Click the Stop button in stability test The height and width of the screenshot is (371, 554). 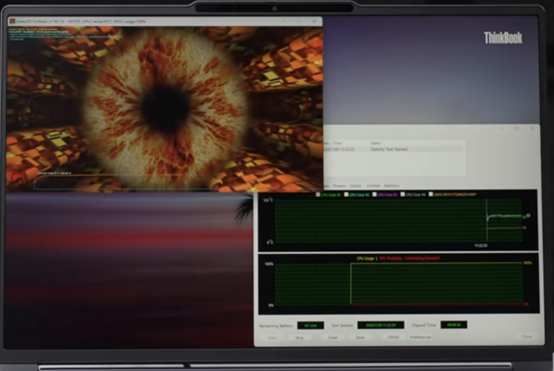(x=299, y=338)
